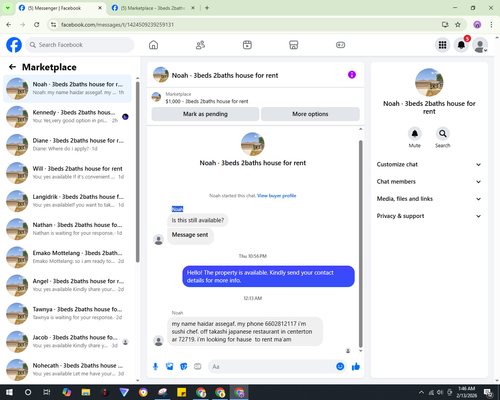Viewport: 500px width, 400px height.
Task: Expand Media, files and links section
Action: pos(429,199)
